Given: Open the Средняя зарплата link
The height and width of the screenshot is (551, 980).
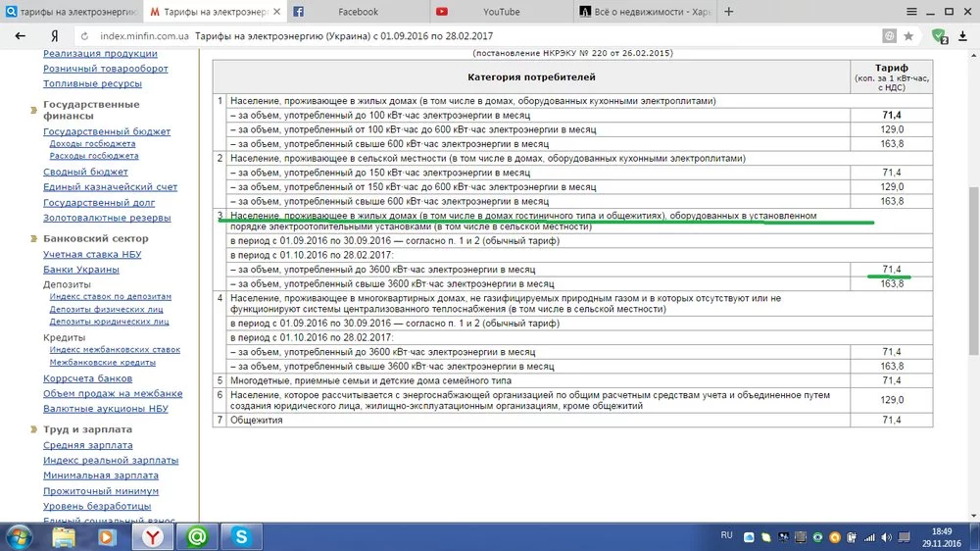Looking at the screenshot, I should [88, 445].
